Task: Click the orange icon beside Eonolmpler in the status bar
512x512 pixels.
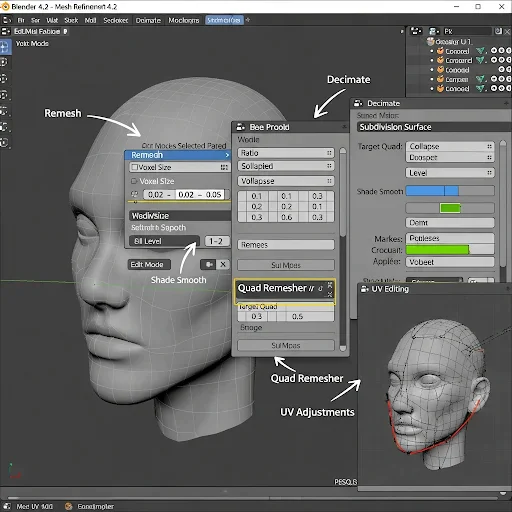Action: tap(69, 506)
